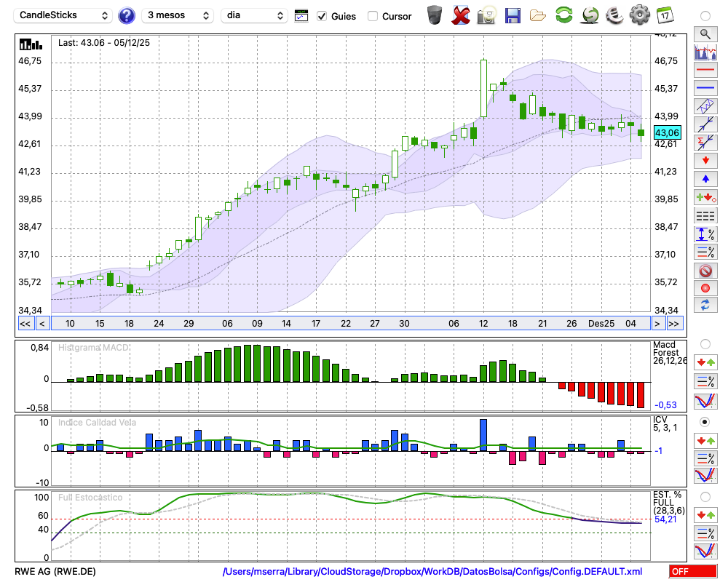
Task: Click the config file path link
Action: tap(432, 572)
